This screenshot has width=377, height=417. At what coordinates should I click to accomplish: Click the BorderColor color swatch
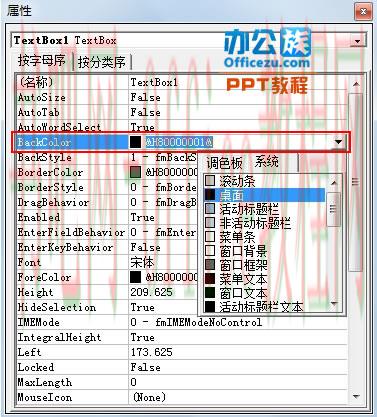[x=135, y=172]
